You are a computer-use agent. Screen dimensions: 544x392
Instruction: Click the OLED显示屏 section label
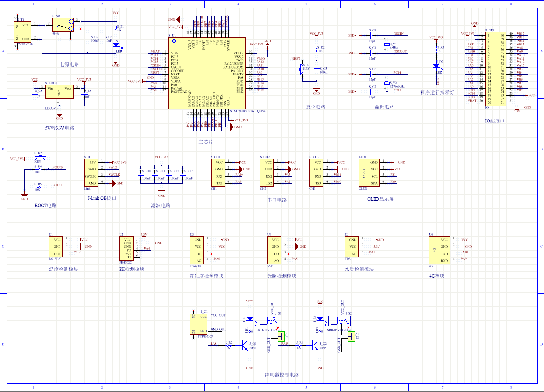(x=380, y=199)
